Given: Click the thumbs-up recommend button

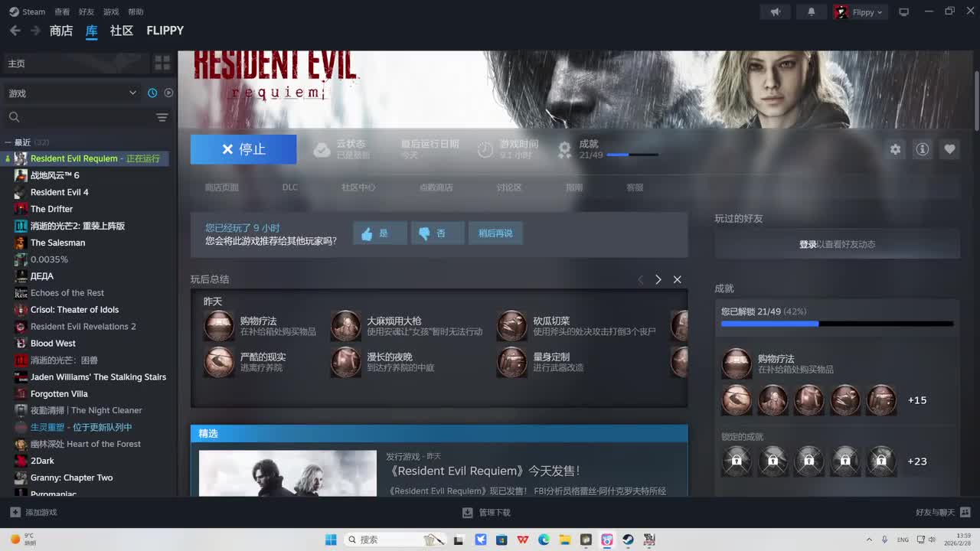Looking at the screenshot, I should (380, 233).
